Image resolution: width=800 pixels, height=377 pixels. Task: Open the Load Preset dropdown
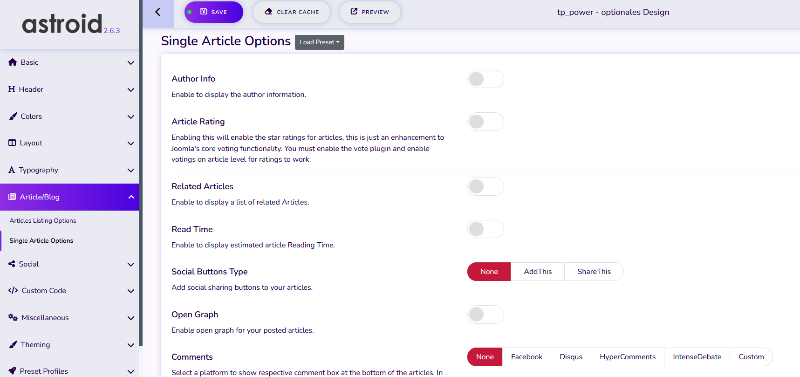[x=319, y=42]
